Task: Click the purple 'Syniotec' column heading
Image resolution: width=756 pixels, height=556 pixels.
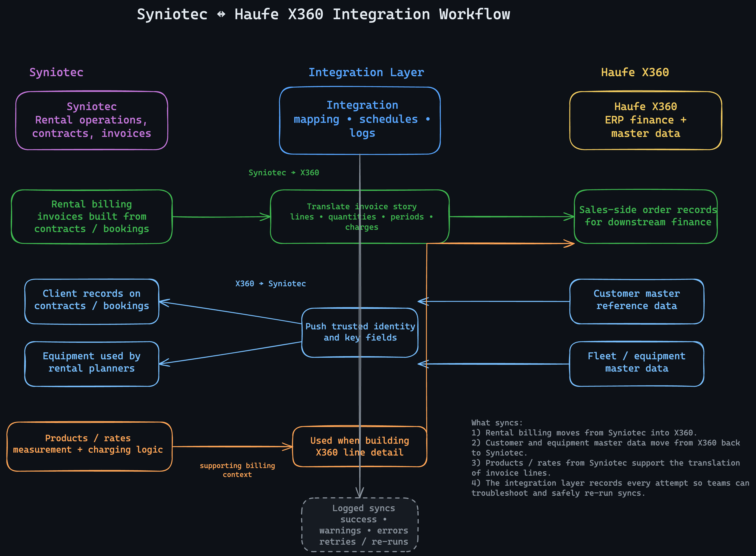Action: coord(56,72)
